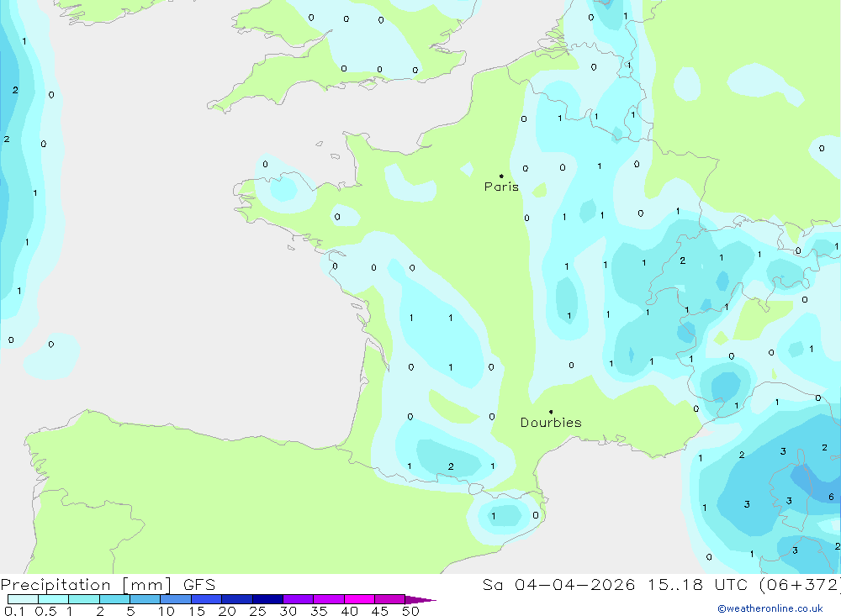
Task: Click the Dourbies location dot marker
Action: pos(551,412)
